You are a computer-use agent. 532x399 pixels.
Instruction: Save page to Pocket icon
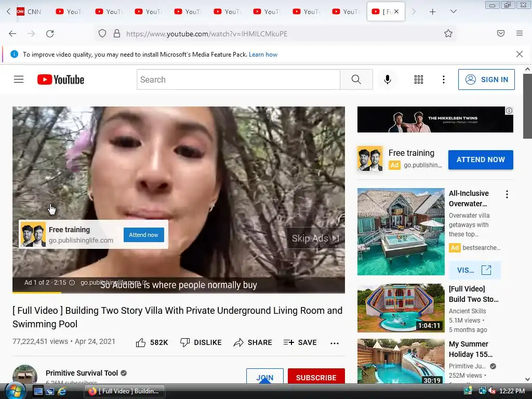click(500, 33)
